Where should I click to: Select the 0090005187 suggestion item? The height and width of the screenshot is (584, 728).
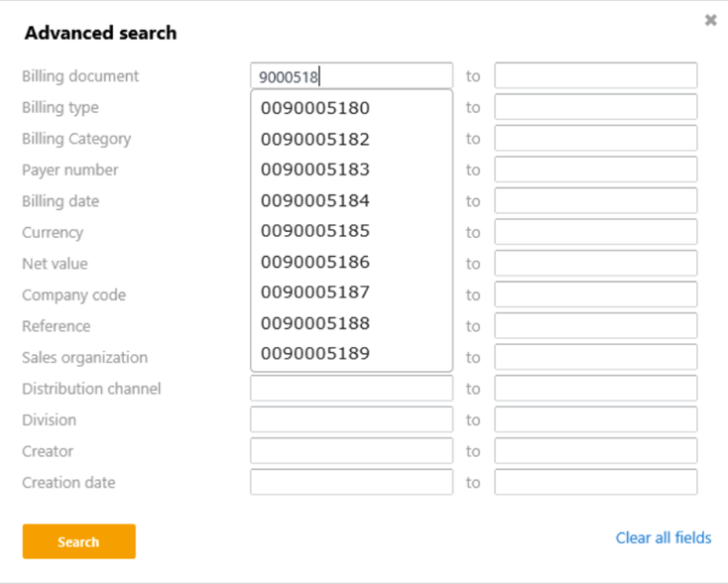pos(315,292)
